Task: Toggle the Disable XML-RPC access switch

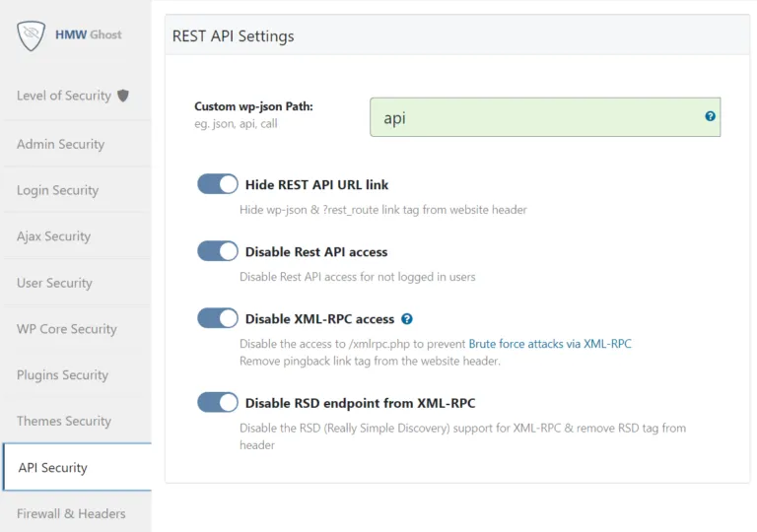Action: (x=218, y=318)
